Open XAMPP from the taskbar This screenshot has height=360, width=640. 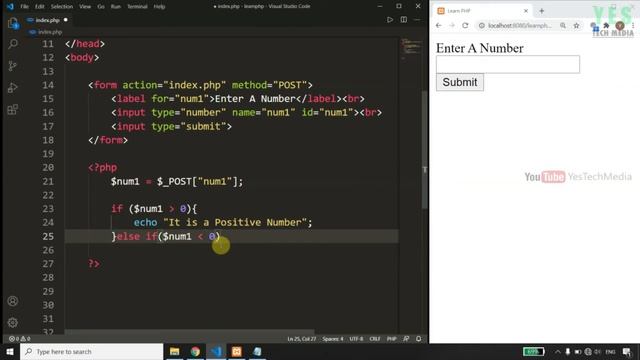point(237,351)
